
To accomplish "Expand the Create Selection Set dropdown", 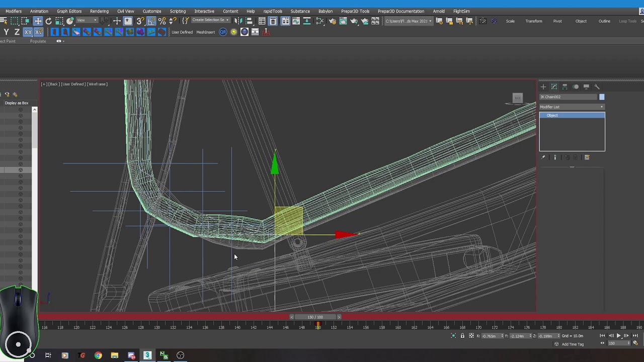I will 211,20.
